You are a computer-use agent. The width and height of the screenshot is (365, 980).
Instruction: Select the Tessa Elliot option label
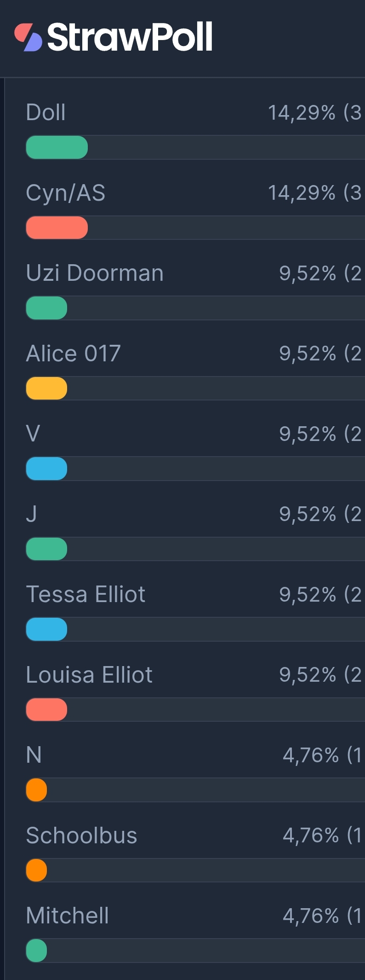(86, 594)
